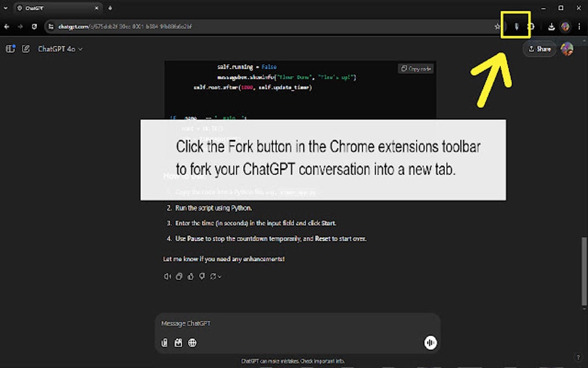Viewport: 588px width, 368px height.
Task: Start voice mode from the message bar
Action: 431,343
